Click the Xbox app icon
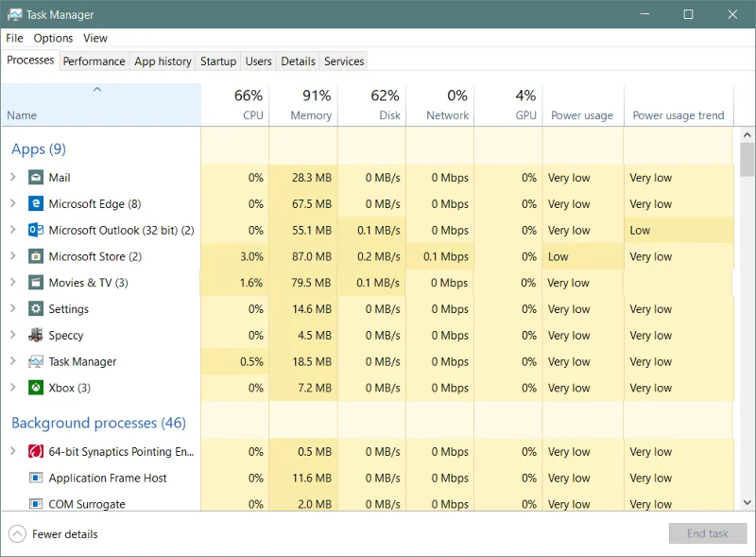The image size is (756, 557). [36, 388]
